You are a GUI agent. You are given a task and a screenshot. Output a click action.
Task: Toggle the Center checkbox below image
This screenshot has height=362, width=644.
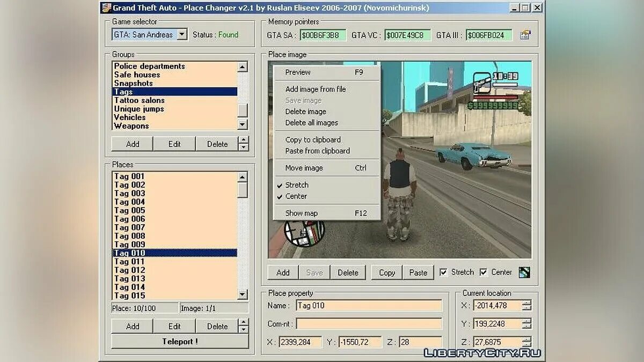click(484, 272)
